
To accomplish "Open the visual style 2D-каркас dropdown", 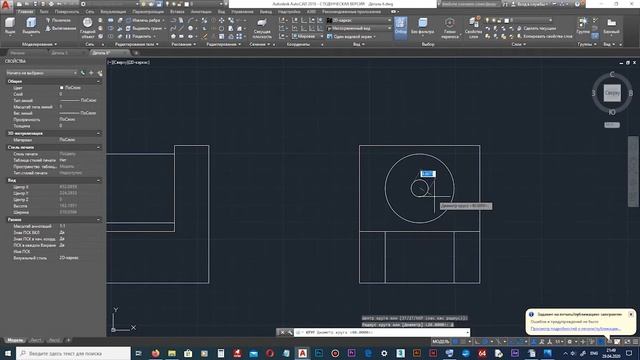I will pyautogui.click(x=359, y=20).
